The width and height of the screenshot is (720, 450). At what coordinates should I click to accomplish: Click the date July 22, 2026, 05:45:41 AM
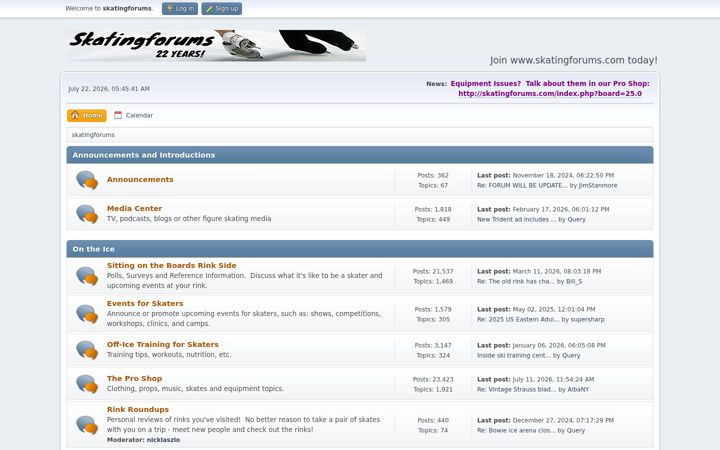[x=109, y=89]
